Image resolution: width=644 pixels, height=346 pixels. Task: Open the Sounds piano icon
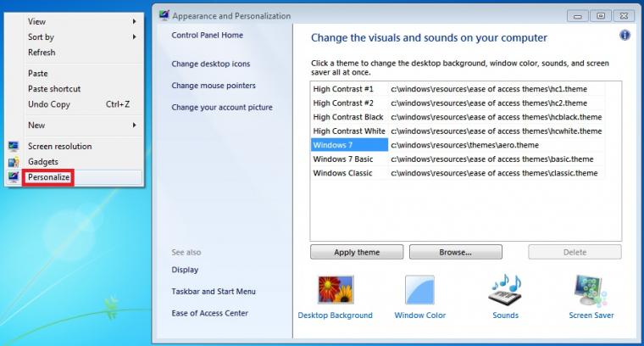coord(505,289)
